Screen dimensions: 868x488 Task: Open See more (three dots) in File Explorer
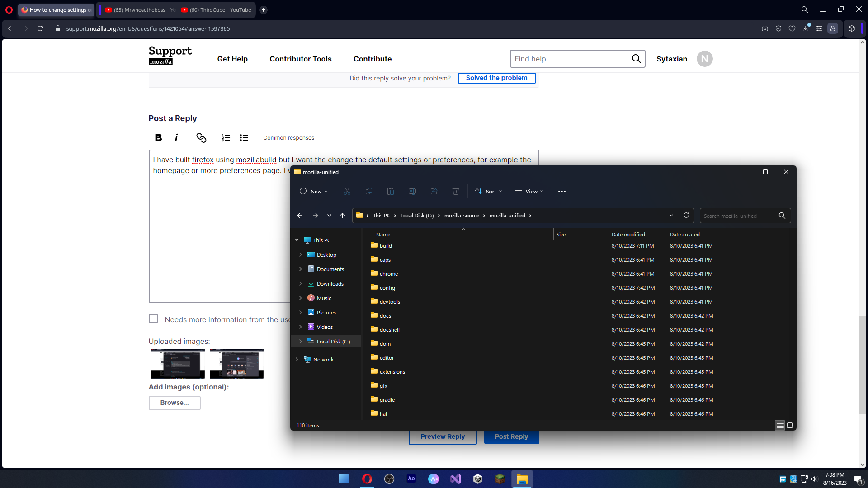point(562,191)
